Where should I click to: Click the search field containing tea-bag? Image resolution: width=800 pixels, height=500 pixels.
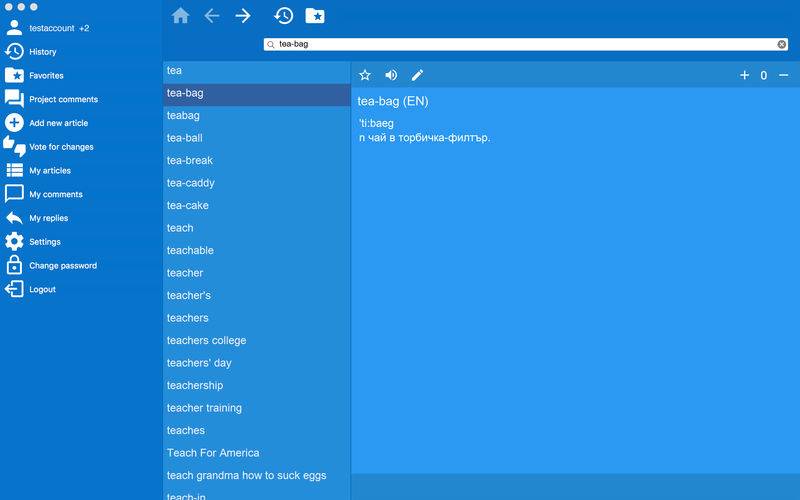526,44
